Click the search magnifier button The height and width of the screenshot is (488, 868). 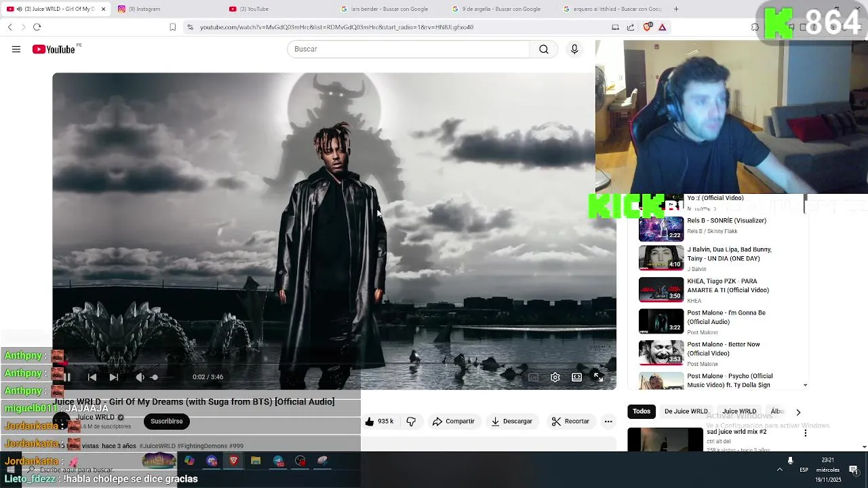[544, 49]
